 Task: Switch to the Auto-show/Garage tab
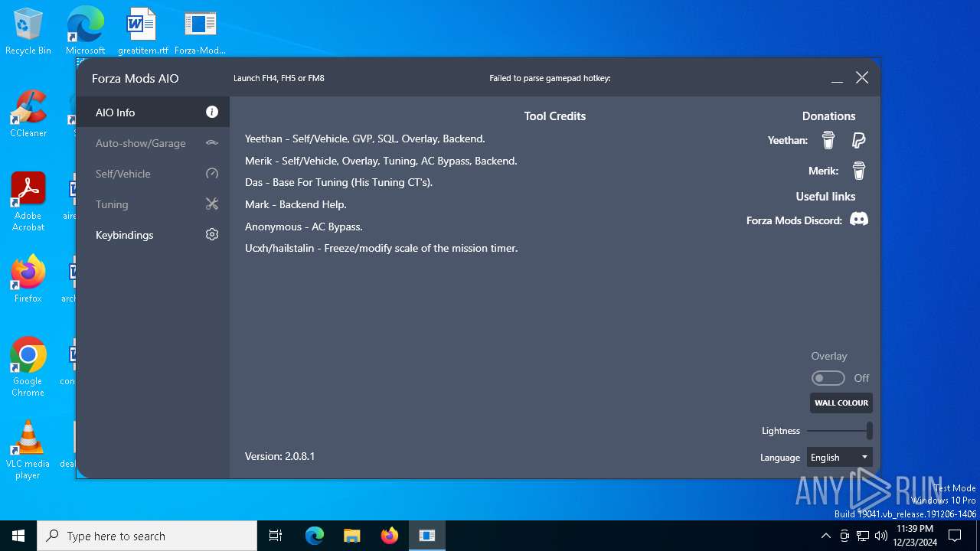coord(153,143)
